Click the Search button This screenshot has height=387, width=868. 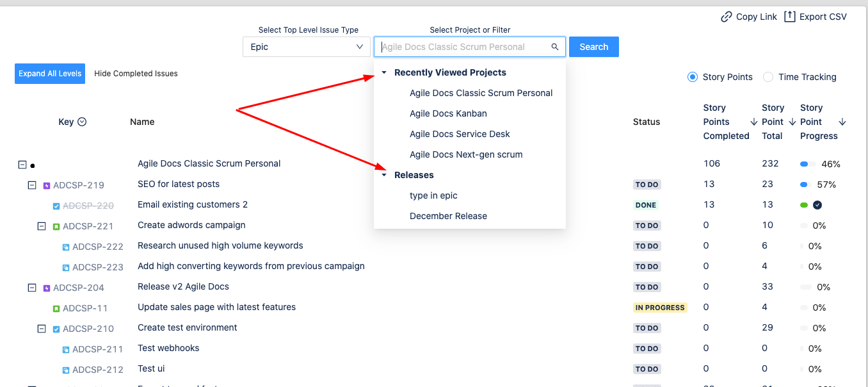(x=594, y=47)
